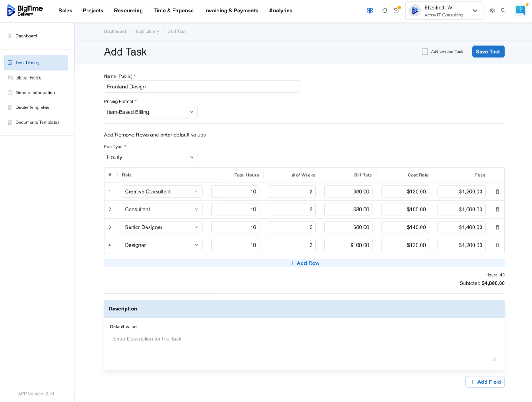The image size is (532, 402).
Task: Delete the Creative Consultant row
Action: click(497, 191)
